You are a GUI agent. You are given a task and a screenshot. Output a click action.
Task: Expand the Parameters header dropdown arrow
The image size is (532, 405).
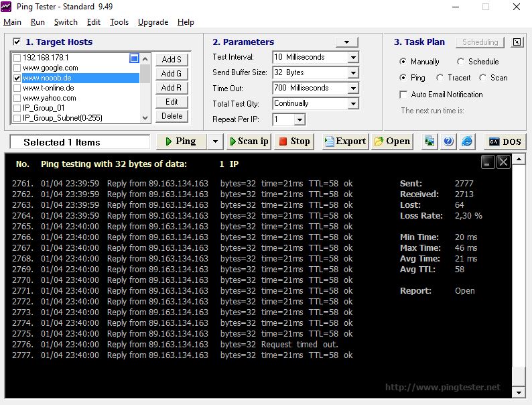coord(346,42)
